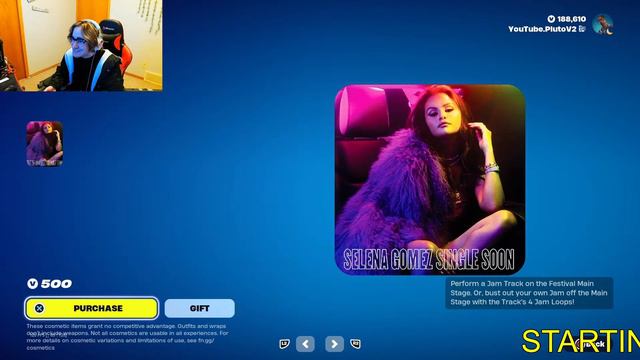Select the Selena Gomez jam track thumbnail
The height and width of the screenshot is (360, 640).
[x=44, y=144]
